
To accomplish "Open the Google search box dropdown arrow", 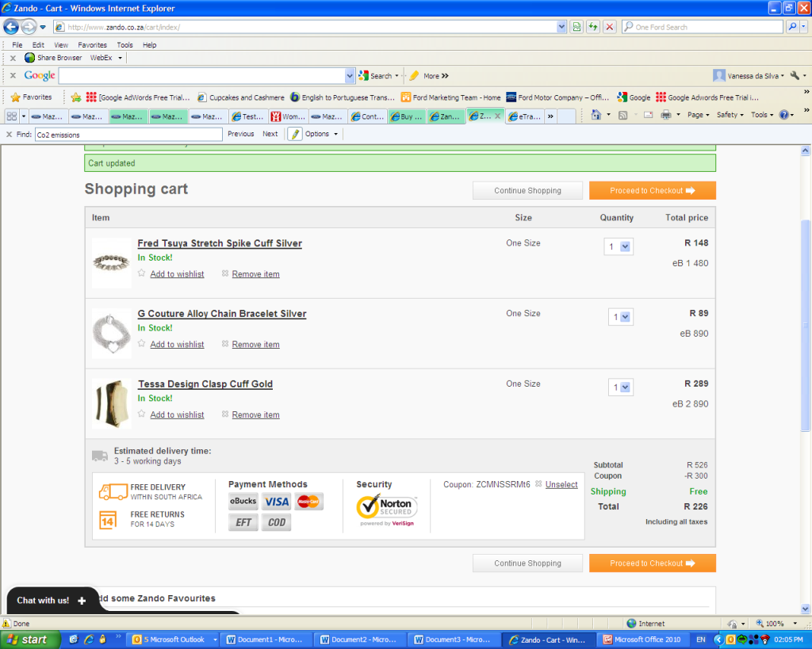I will click(350, 76).
